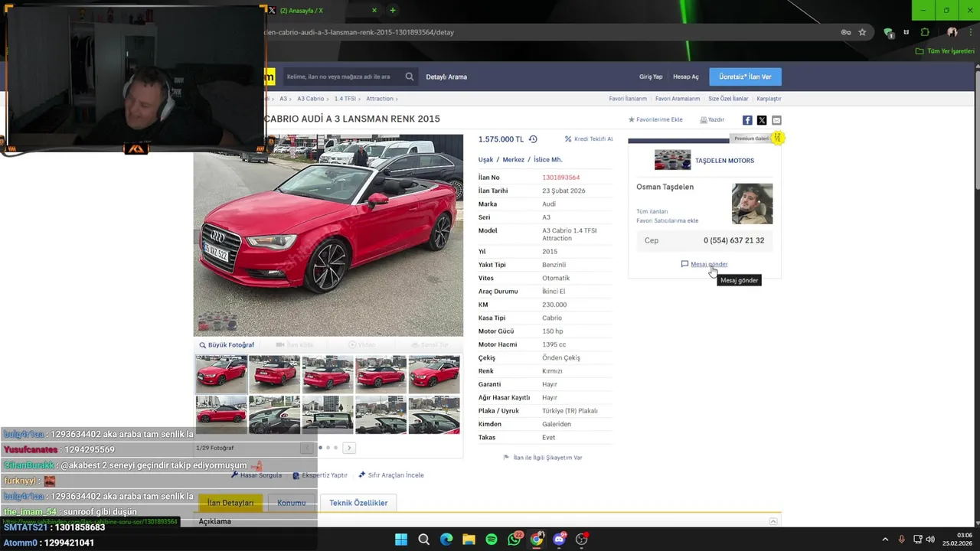980x551 pixels.
Task: Click Ücretsiz İlan Ver button
Action: click(745, 77)
